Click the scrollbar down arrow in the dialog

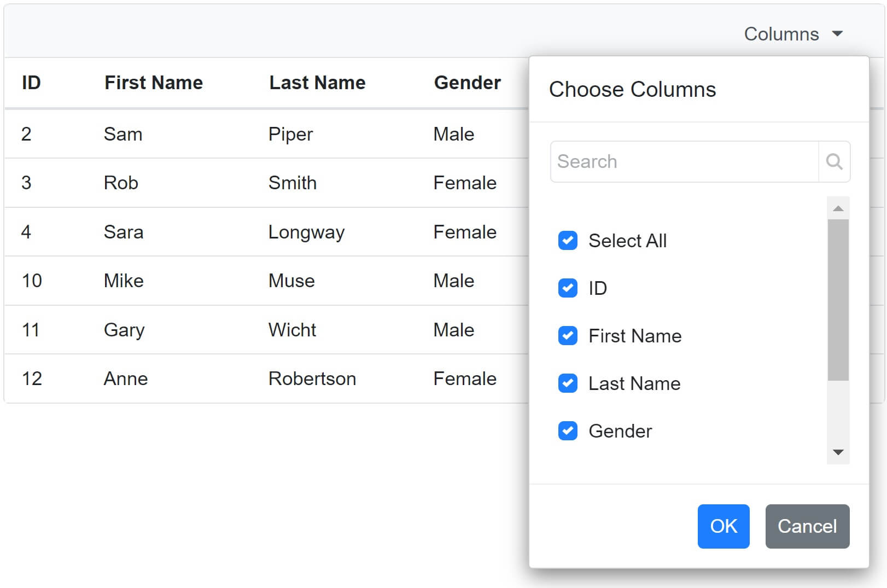(x=837, y=452)
